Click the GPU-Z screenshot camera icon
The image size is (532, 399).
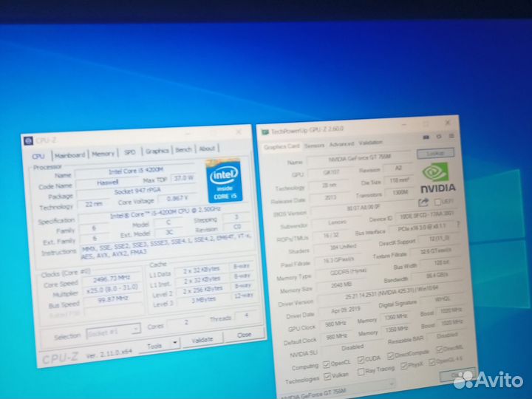[426, 137]
